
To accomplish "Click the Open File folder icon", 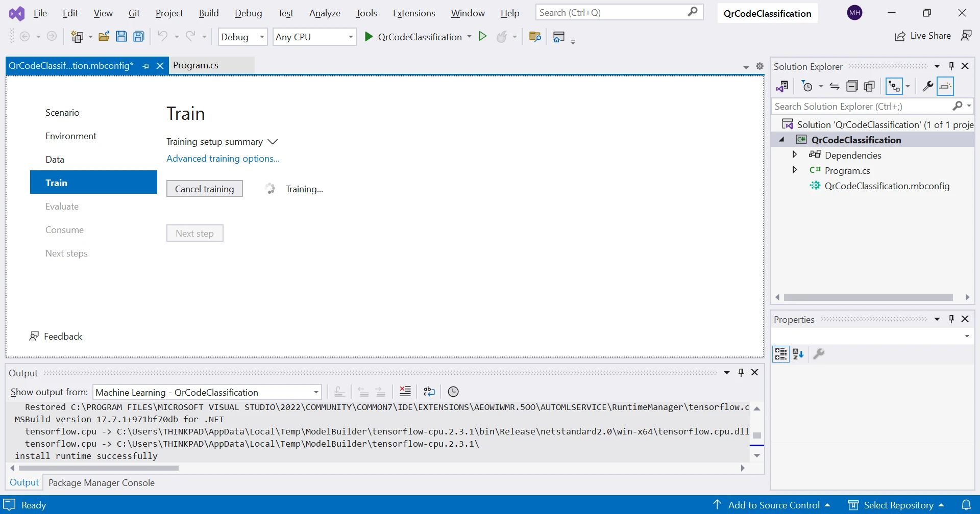I will click(x=104, y=37).
